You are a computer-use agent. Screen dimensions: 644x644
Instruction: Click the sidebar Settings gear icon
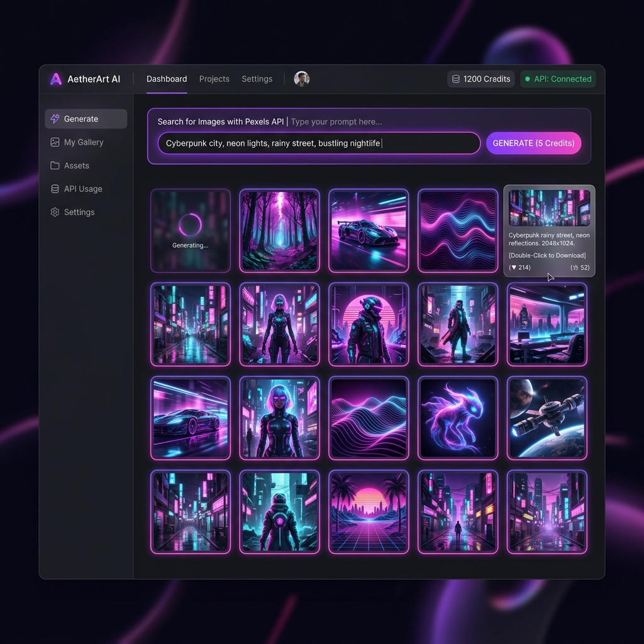pos(55,212)
